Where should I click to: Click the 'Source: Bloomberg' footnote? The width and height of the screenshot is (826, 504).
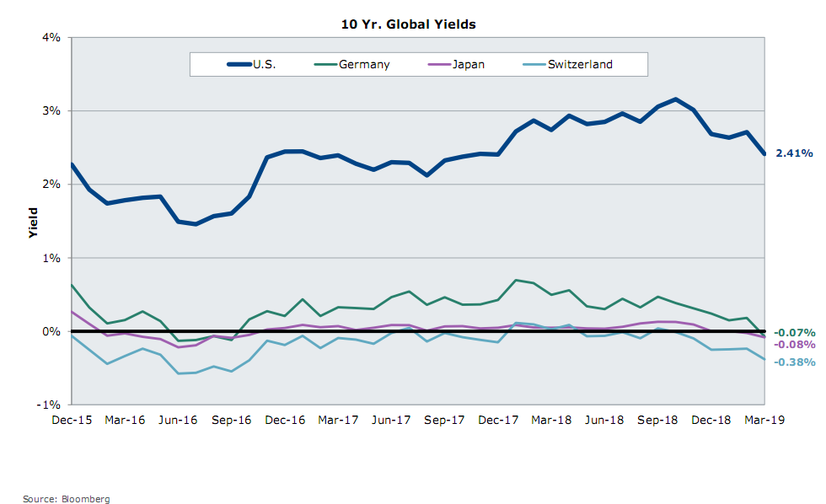(67, 499)
